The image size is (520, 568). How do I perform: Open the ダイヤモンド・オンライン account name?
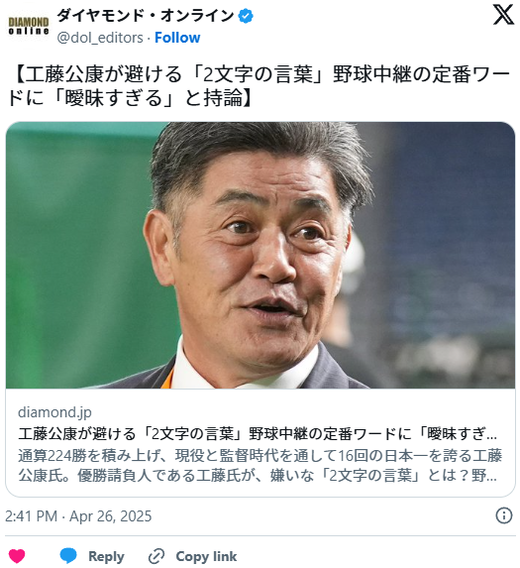[145, 16]
